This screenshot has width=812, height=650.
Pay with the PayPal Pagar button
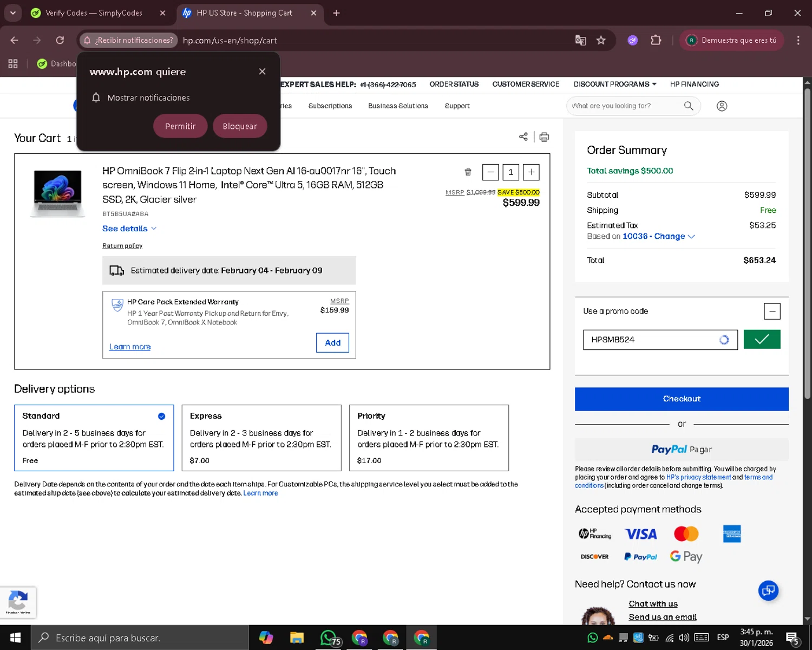coord(682,449)
